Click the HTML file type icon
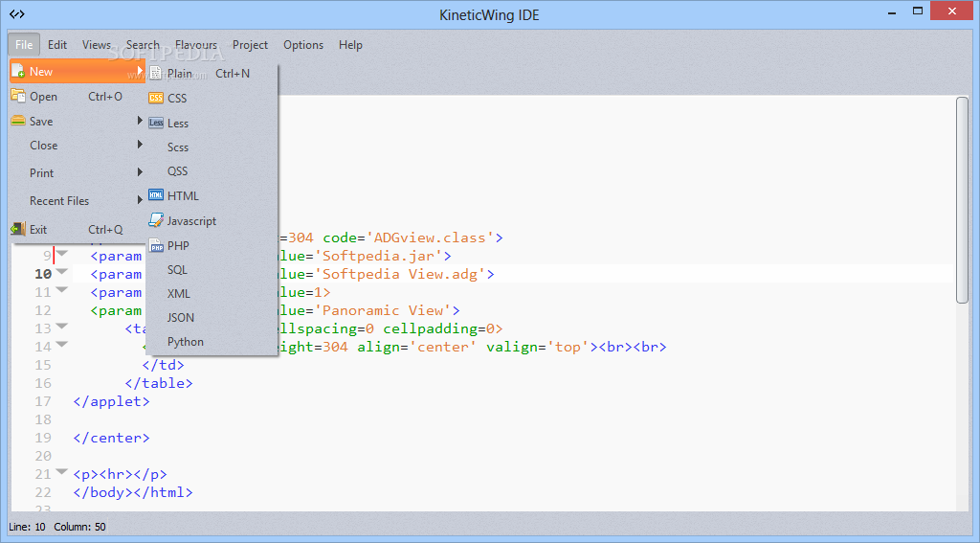980x543 pixels. click(156, 195)
